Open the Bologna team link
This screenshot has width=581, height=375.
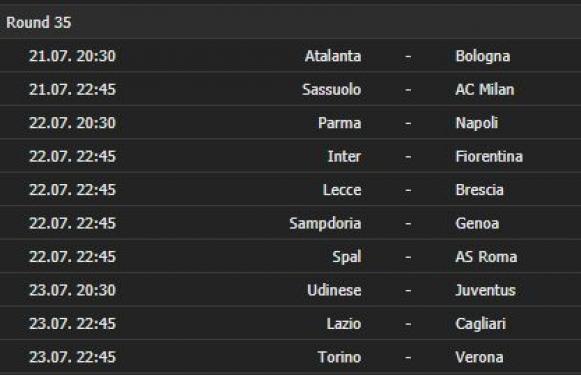pos(482,57)
